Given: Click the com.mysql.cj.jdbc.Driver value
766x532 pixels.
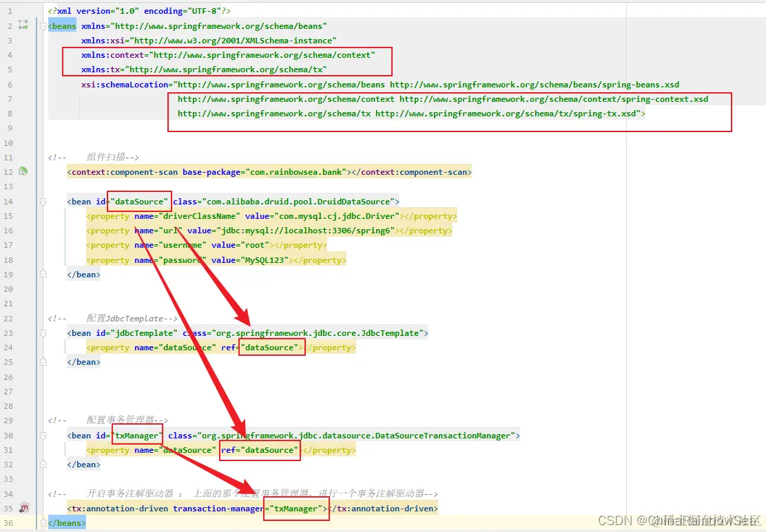Looking at the screenshot, I should [x=337, y=216].
